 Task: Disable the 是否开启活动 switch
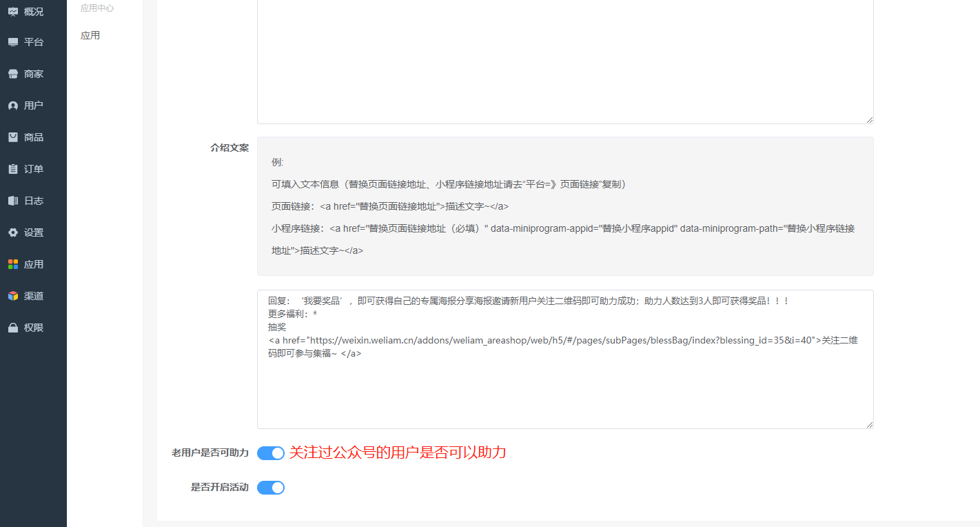[271, 488]
